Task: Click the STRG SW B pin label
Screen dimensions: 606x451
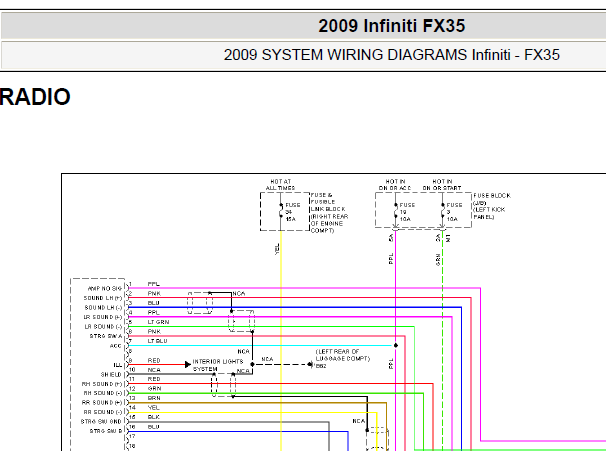Action: click(106, 431)
